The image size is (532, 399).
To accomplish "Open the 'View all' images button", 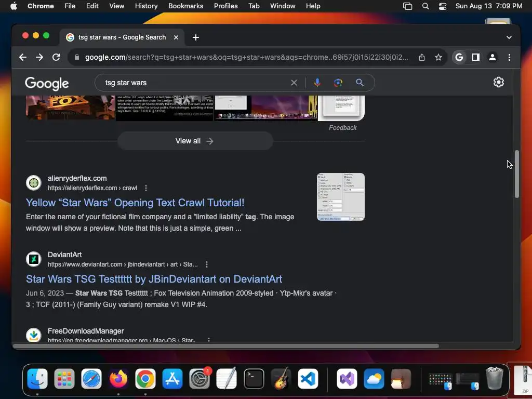I will click(195, 141).
